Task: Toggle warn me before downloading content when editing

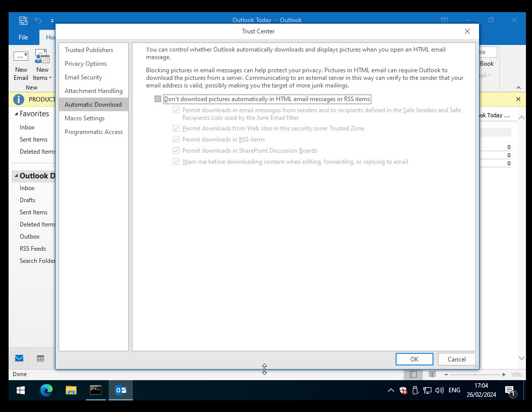Action: click(x=176, y=161)
